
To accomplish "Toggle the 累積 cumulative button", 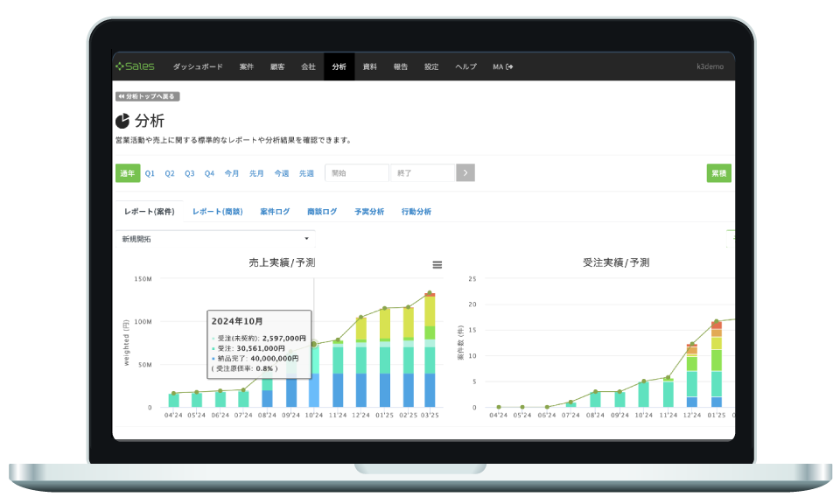I will (x=718, y=173).
